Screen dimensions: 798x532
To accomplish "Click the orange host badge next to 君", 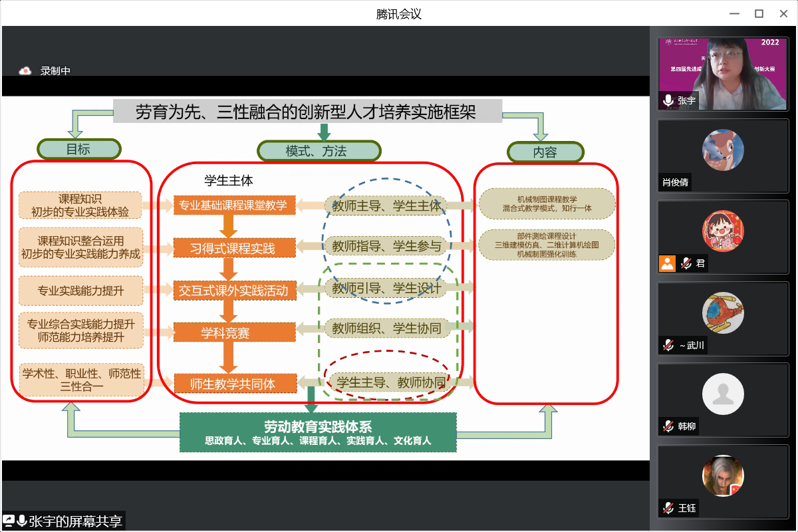I will click(x=667, y=263).
